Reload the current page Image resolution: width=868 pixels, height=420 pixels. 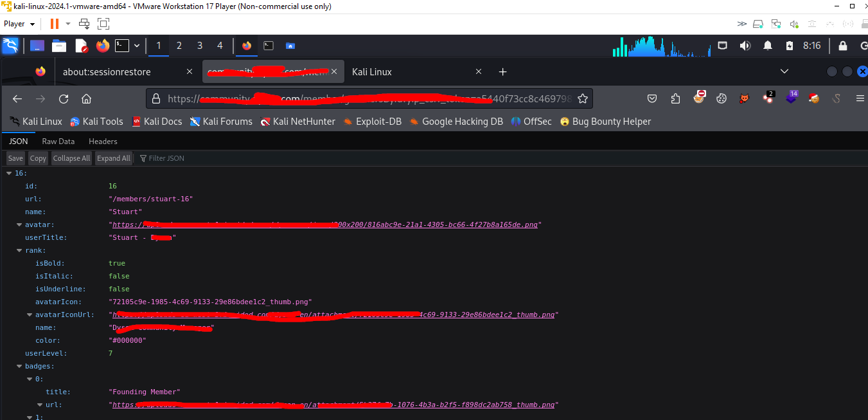(x=63, y=98)
